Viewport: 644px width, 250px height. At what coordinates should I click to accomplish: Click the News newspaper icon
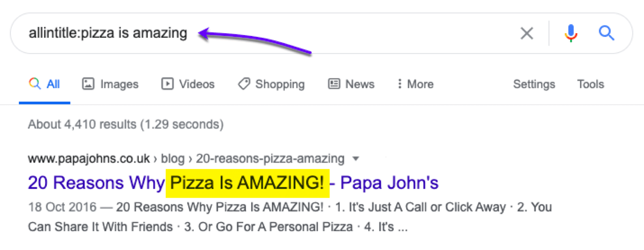(334, 84)
